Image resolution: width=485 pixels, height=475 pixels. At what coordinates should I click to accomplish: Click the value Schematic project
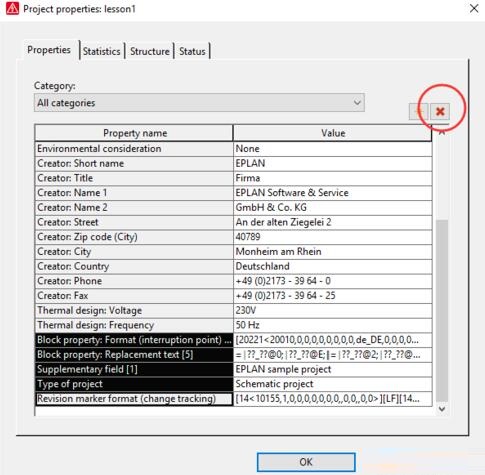[332, 384]
